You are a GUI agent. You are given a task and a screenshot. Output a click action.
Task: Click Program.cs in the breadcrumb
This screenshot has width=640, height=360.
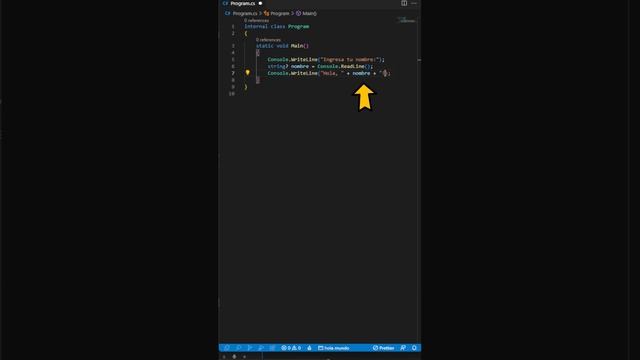point(244,13)
